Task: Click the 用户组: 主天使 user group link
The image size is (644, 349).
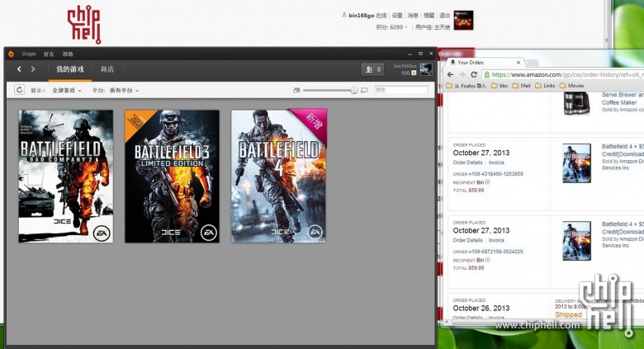Action: [x=433, y=27]
